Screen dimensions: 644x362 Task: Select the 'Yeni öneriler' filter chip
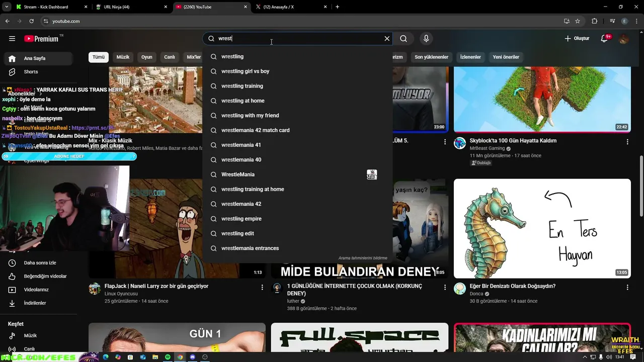506,57
